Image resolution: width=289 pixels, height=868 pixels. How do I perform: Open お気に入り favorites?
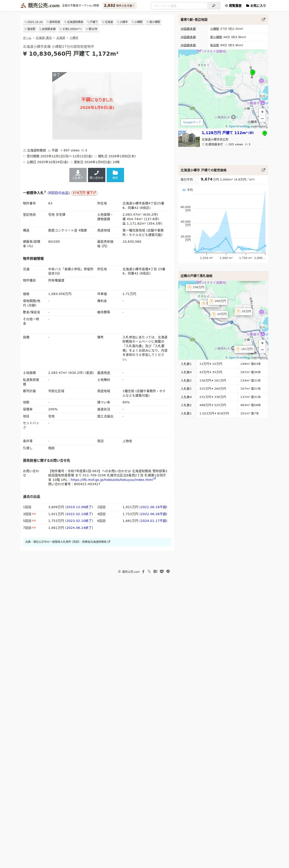pyautogui.click(x=256, y=6)
